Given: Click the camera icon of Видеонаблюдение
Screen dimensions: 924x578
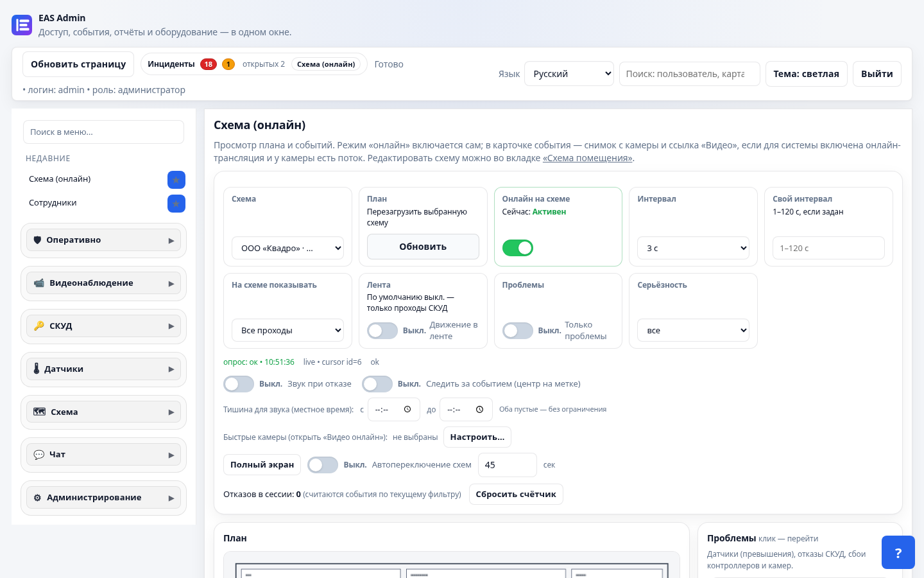Looking at the screenshot, I should pos(39,283).
